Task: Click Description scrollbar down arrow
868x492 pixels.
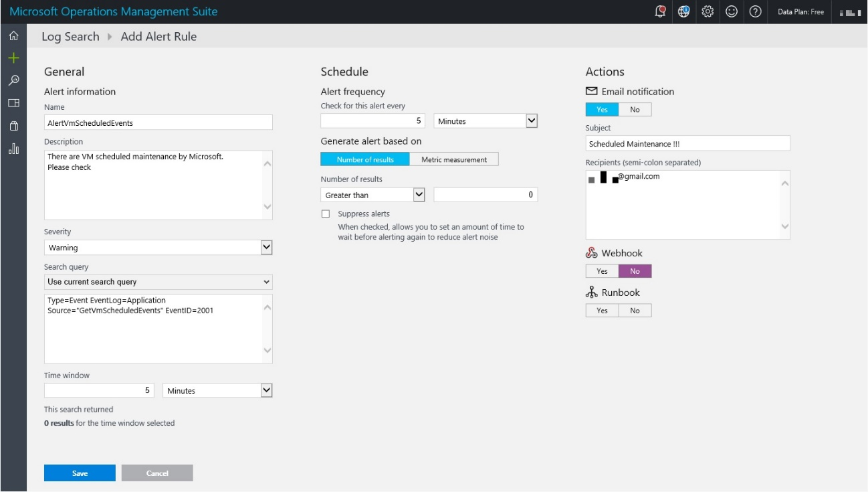Action: pyautogui.click(x=267, y=207)
